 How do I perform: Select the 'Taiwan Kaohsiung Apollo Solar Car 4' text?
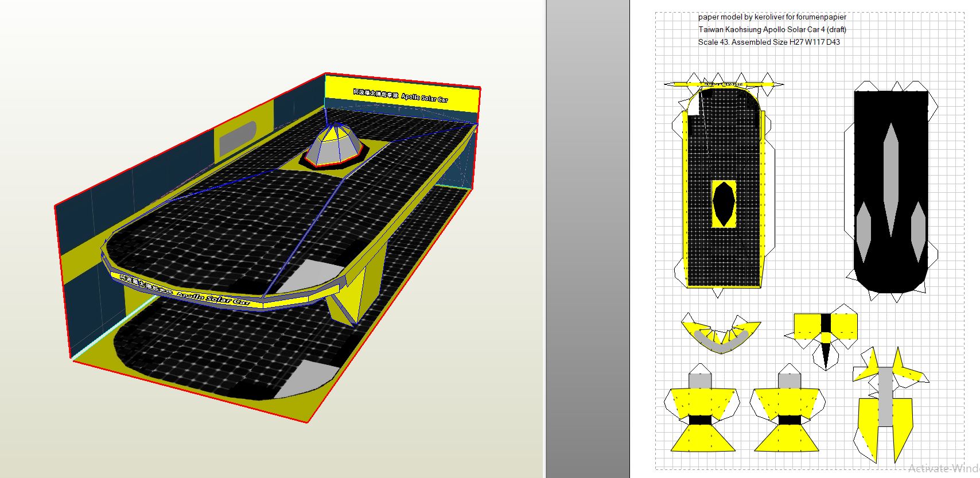772,30
